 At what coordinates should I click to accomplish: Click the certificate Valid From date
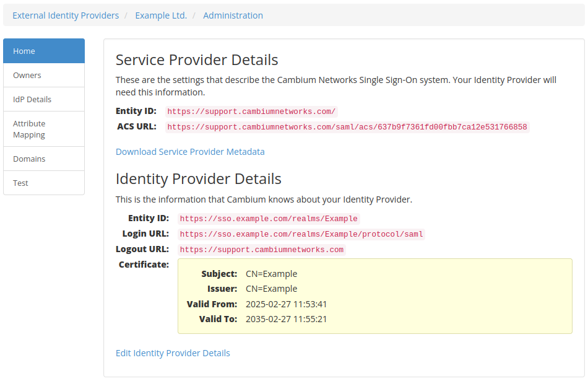(x=286, y=304)
